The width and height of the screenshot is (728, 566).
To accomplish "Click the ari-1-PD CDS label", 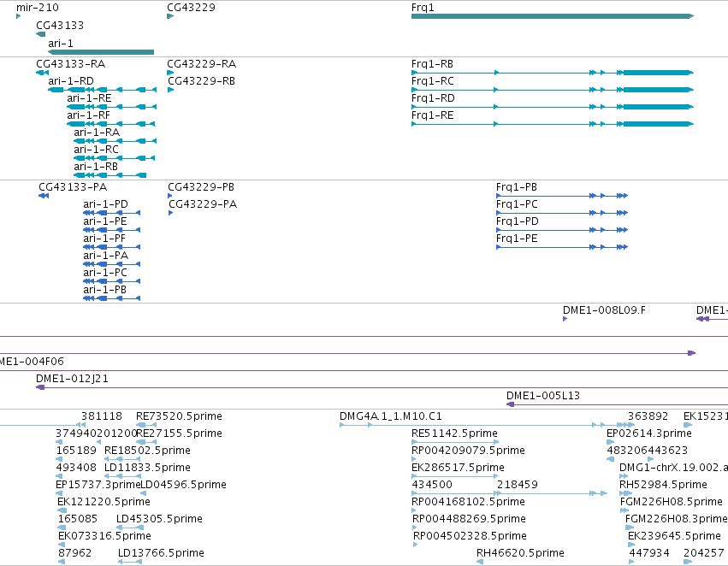I will click(105, 204).
